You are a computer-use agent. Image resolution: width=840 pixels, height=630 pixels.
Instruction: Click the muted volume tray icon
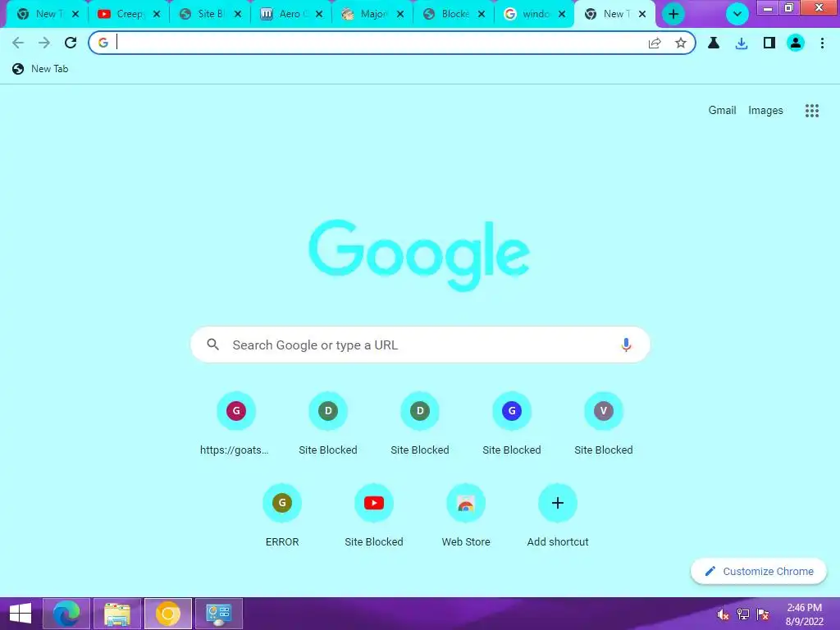724,614
